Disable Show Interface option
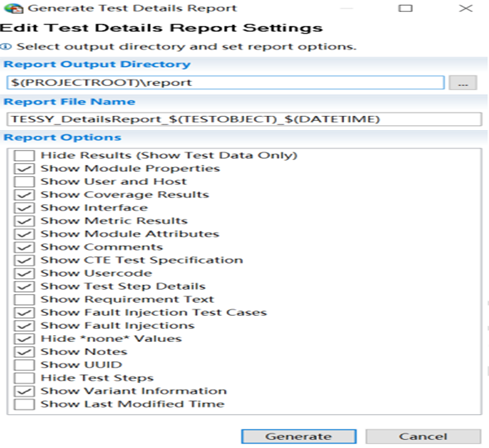 pos(24,208)
